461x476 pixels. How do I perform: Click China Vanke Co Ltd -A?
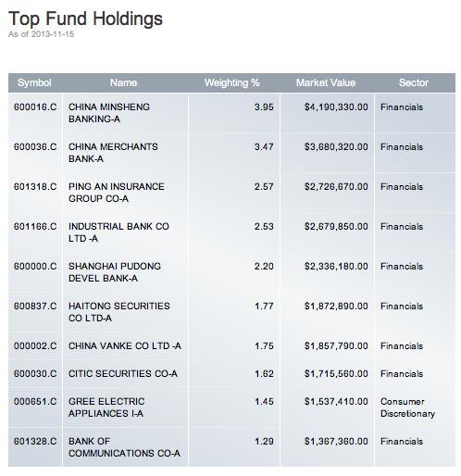pyautogui.click(x=125, y=345)
